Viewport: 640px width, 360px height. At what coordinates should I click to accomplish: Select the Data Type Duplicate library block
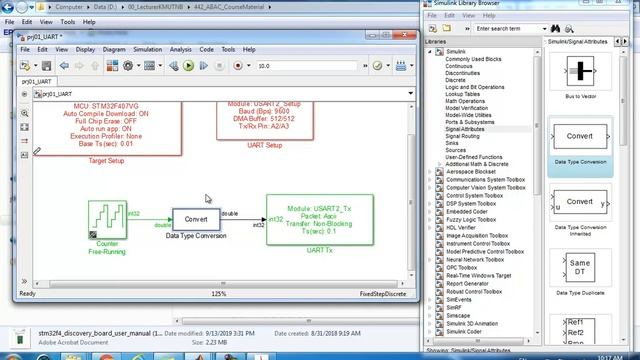pyautogui.click(x=580, y=268)
